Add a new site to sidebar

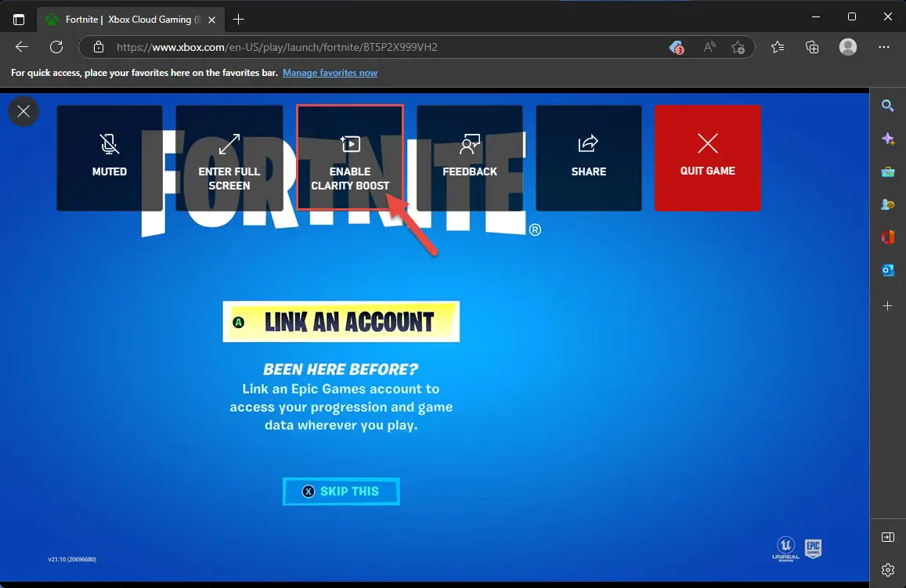point(887,305)
